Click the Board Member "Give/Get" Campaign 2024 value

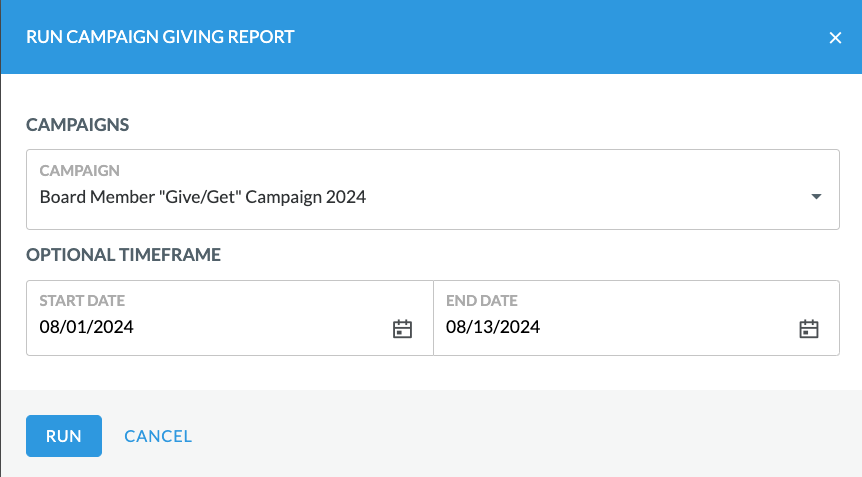coord(203,197)
